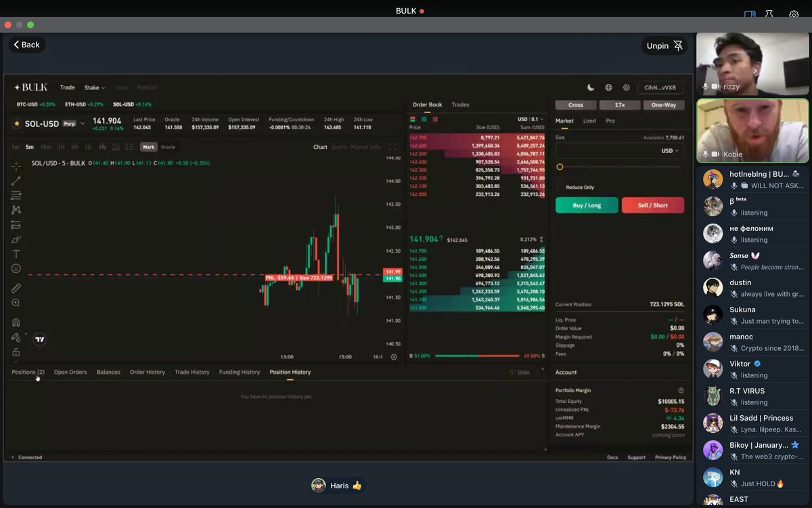812x508 pixels.
Task: Open candlestick chart style selector
Action: pyautogui.click(x=102, y=147)
